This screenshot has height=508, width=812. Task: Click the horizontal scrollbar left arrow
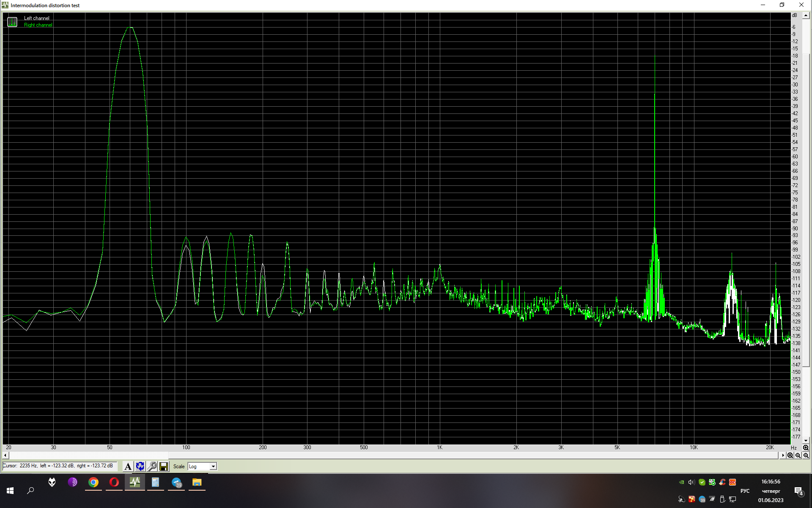click(5, 456)
